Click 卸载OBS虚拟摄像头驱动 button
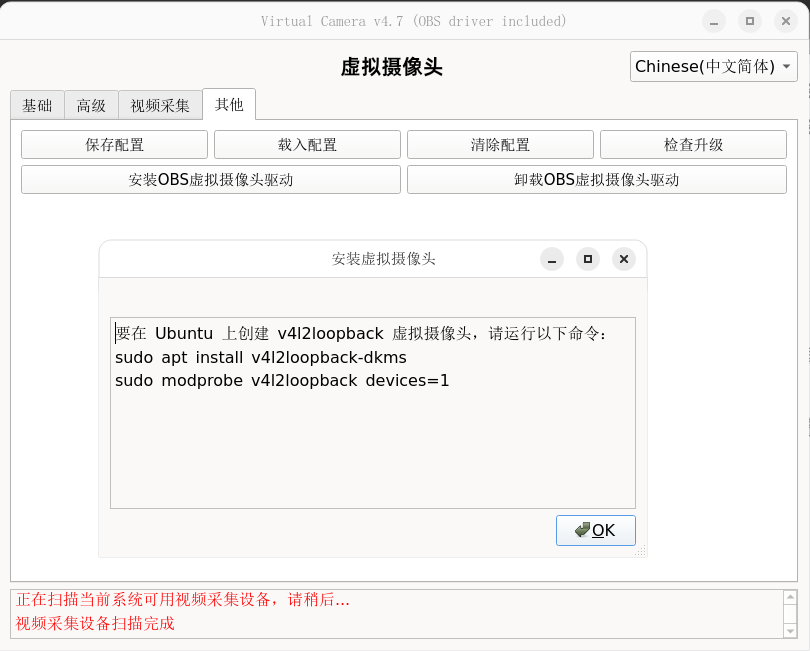This screenshot has height=651, width=810. tap(596, 180)
